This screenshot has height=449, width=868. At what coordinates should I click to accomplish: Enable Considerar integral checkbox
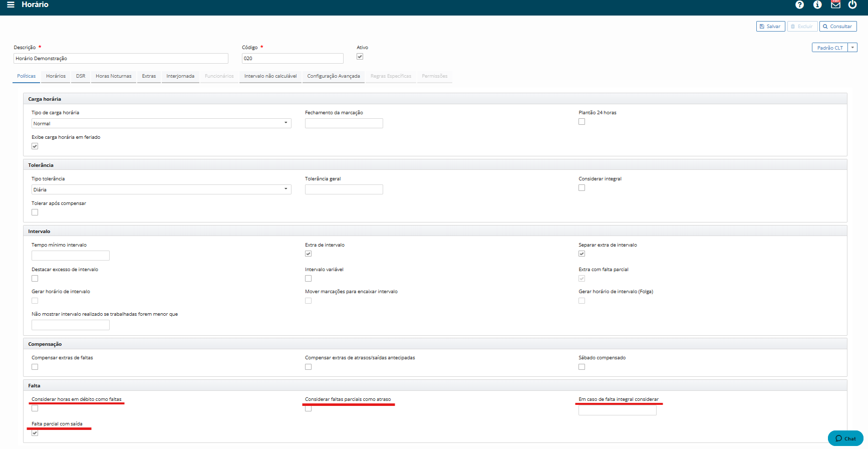(x=582, y=188)
